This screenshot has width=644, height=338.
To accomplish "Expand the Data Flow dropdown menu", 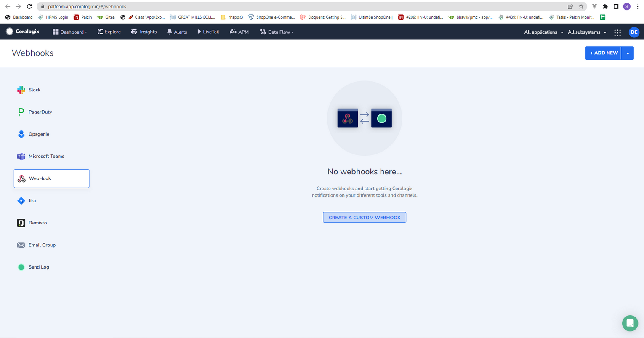I will (277, 32).
